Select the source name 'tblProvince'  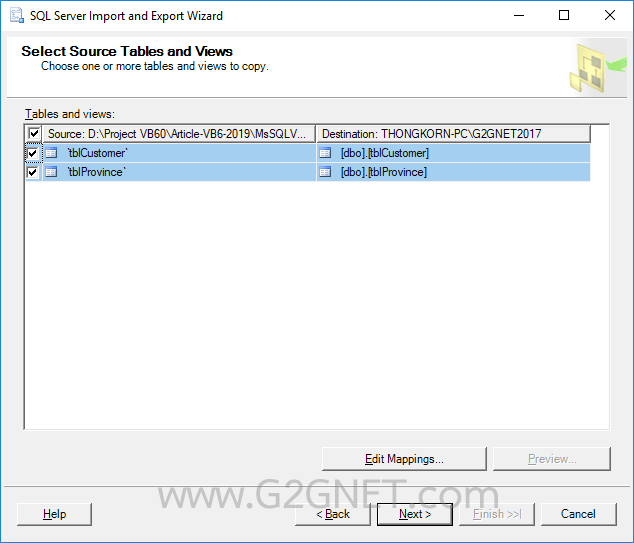(x=97, y=172)
